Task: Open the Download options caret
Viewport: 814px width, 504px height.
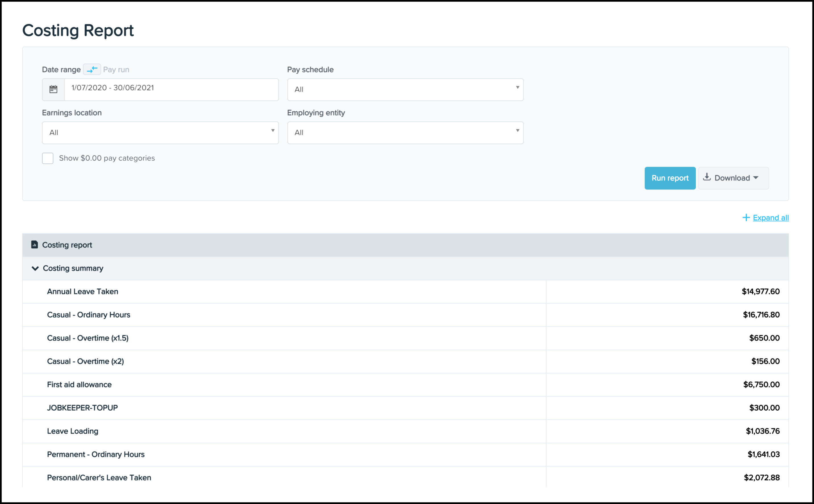Action: pyautogui.click(x=755, y=178)
